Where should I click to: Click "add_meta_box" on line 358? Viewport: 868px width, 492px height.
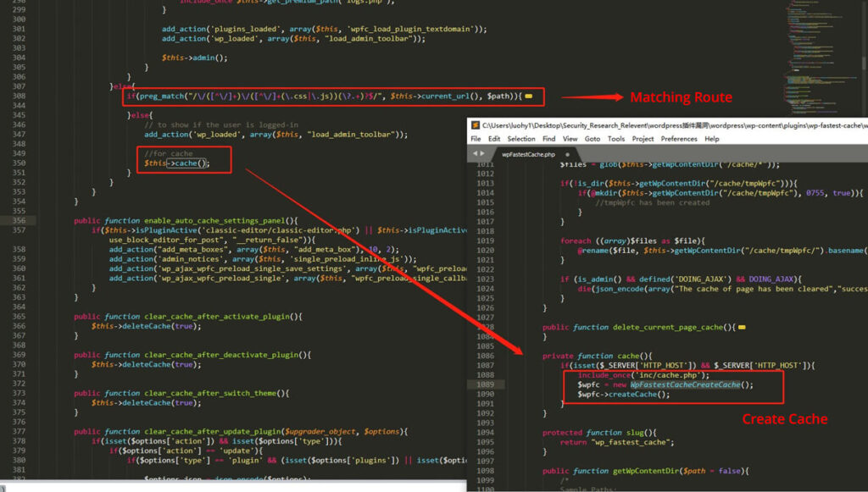point(325,250)
